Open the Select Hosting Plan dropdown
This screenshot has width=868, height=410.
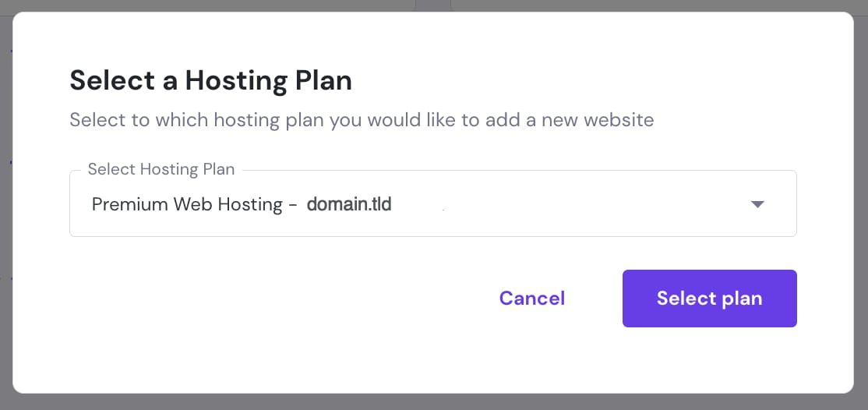point(432,203)
